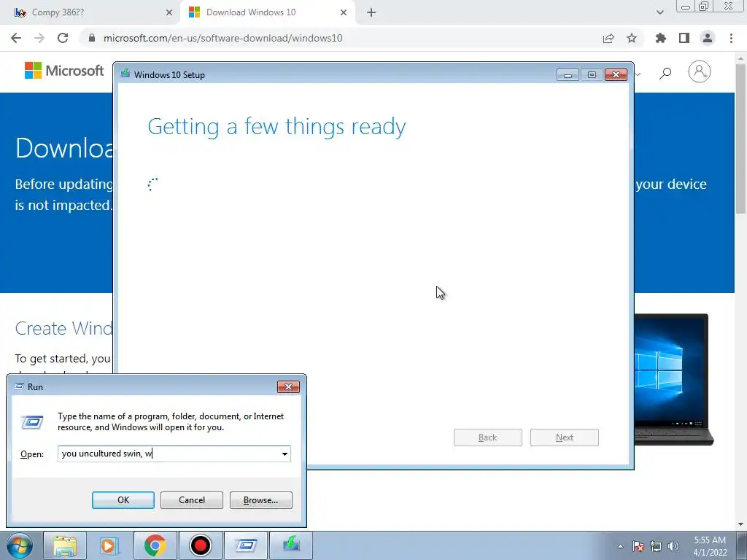The width and height of the screenshot is (747, 560).
Task: Click the Run dialog title bar icon
Action: [x=19, y=386]
